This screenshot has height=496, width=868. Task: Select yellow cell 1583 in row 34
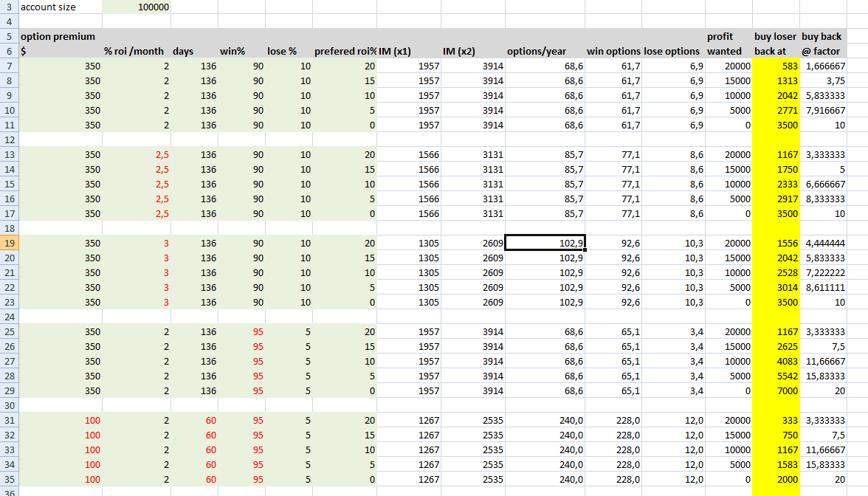tap(776, 464)
